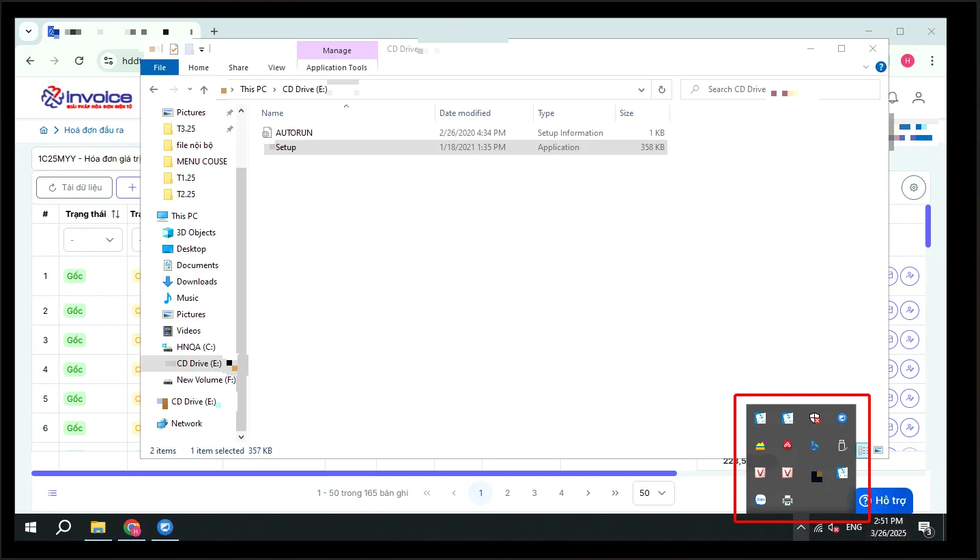Open Zalo from the tray overflow
This screenshot has width=980, height=560.
[760, 500]
